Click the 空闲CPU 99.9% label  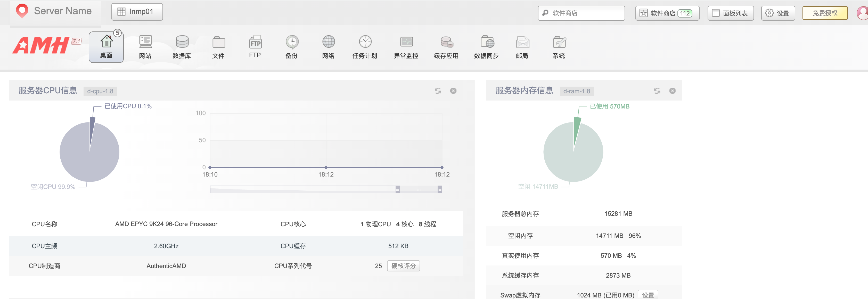click(53, 187)
